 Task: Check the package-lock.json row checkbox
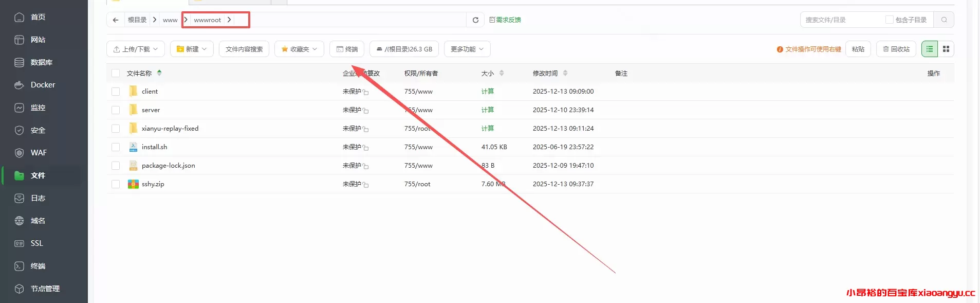116,166
